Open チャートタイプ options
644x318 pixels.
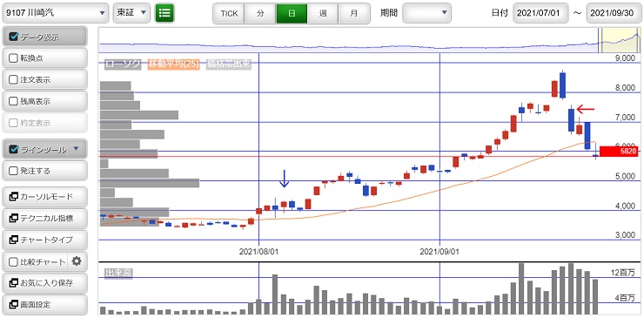coord(45,240)
